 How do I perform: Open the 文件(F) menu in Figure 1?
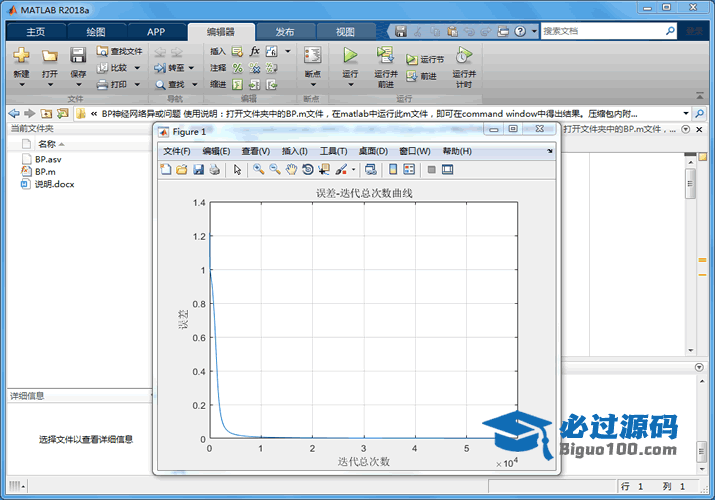pos(176,151)
